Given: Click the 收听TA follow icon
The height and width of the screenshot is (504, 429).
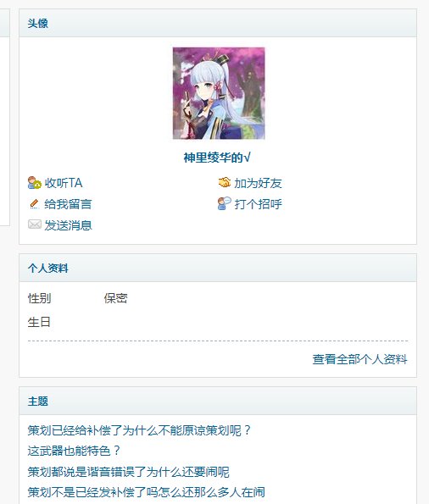Looking at the screenshot, I should (35, 183).
